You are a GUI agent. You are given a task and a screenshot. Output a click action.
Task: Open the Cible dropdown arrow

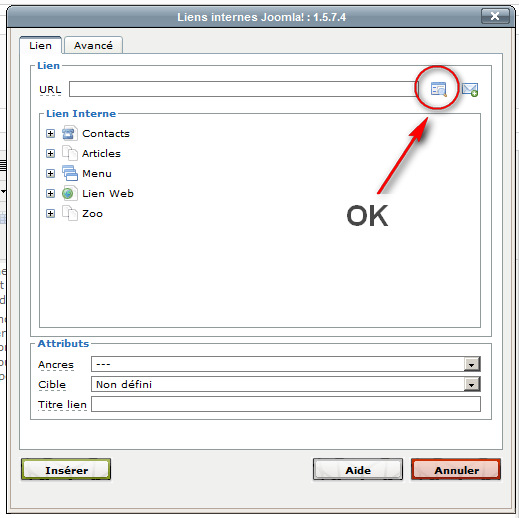pos(472,384)
